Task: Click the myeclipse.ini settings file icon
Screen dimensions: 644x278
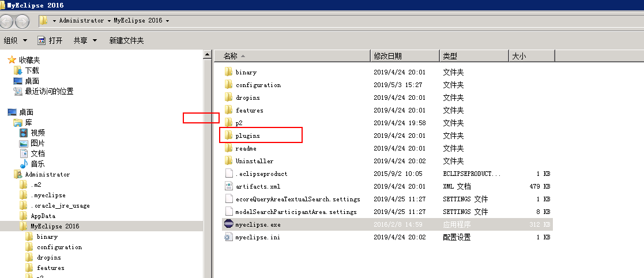Action: click(228, 238)
